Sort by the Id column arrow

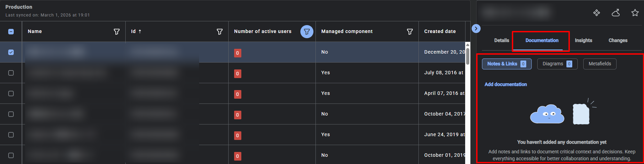pyautogui.click(x=140, y=31)
